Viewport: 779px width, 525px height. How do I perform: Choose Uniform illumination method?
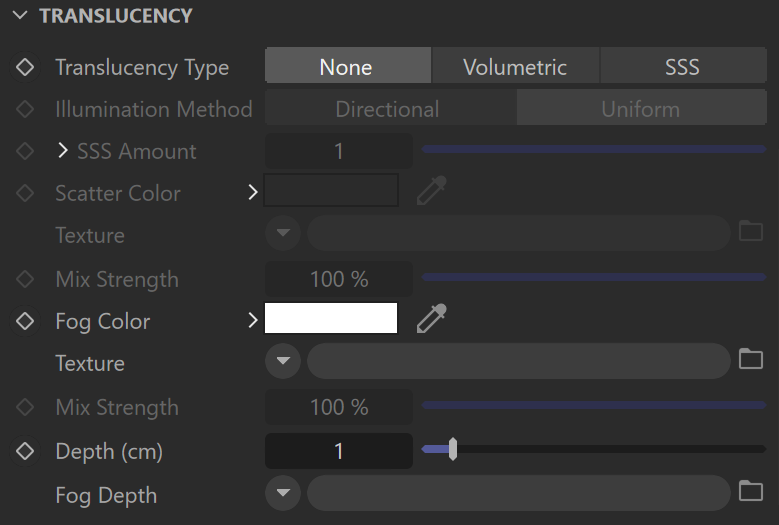click(641, 108)
